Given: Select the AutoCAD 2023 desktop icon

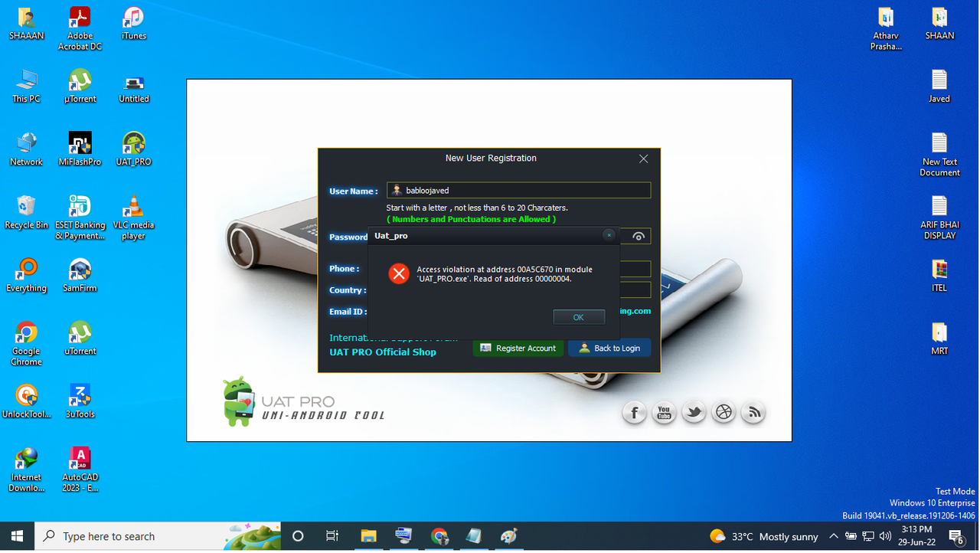Looking at the screenshot, I should (x=80, y=470).
